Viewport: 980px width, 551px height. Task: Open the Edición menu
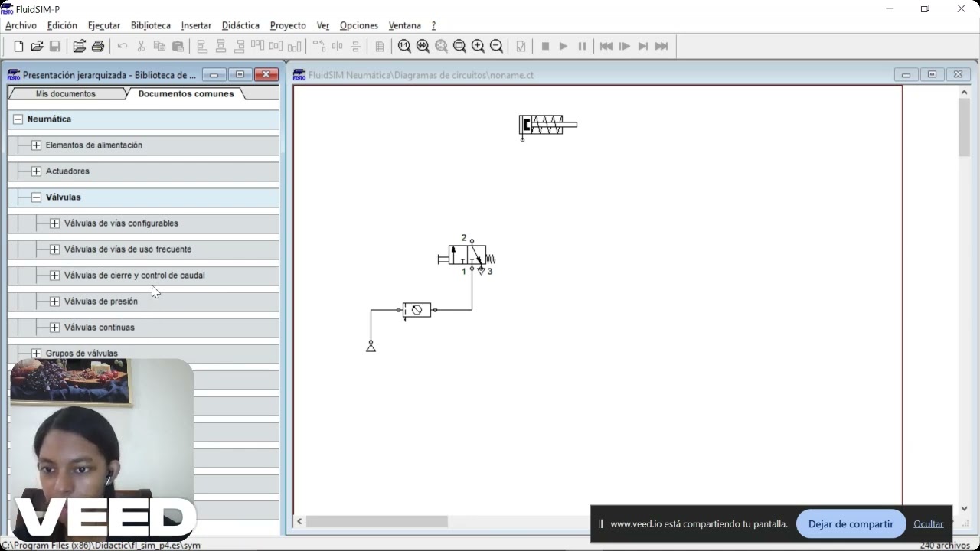point(62,25)
